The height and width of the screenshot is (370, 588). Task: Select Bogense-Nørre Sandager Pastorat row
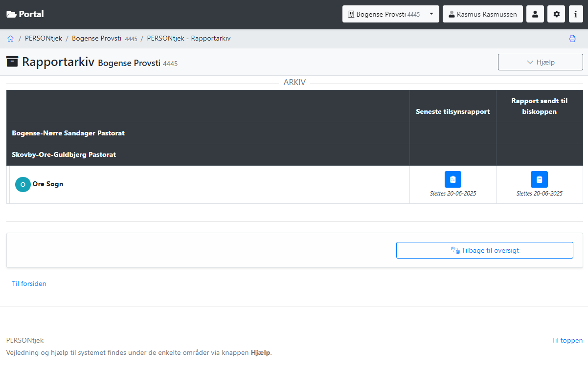[294, 133]
